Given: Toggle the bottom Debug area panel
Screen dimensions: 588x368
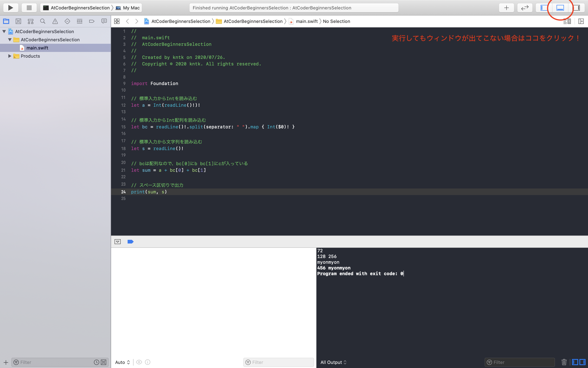Looking at the screenshot, I should pos(560,8).
